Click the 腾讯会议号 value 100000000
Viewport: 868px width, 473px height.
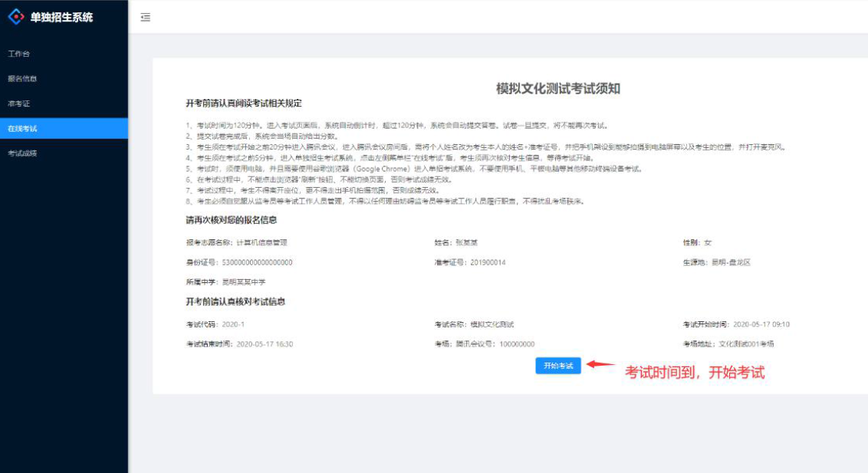tap(516, 344)
